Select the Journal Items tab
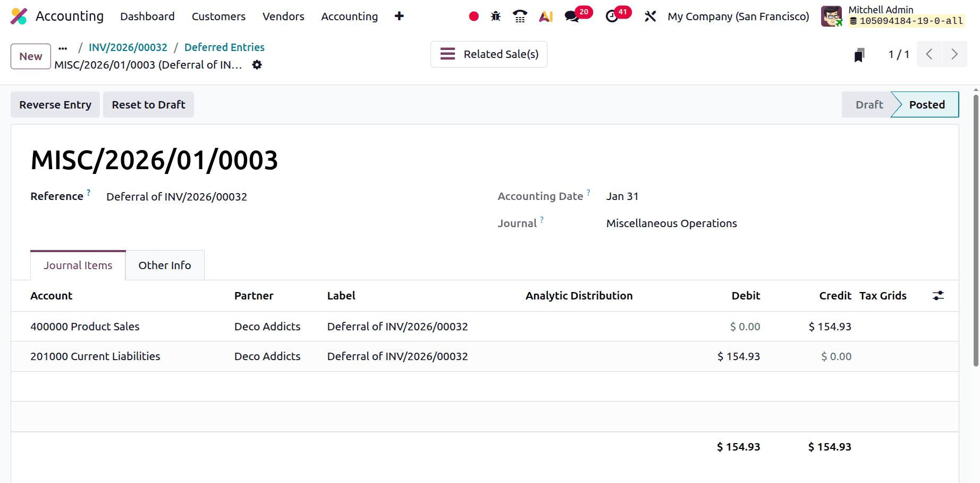Image resolution: width=980 pixels, height=483 pixels. [x=78, y=265]
